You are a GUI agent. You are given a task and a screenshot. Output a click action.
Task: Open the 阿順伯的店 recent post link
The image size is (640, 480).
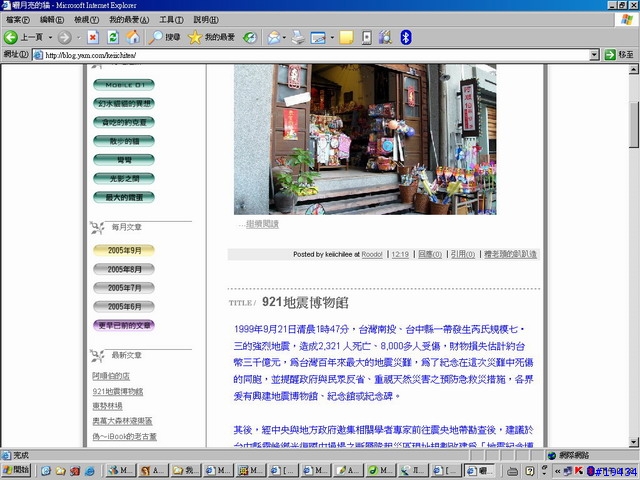pyautogui.click(x=111, y=376)
